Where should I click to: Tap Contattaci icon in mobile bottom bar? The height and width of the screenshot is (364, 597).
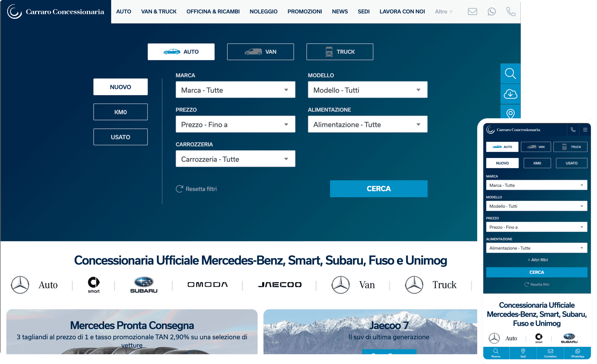point(550,353)
